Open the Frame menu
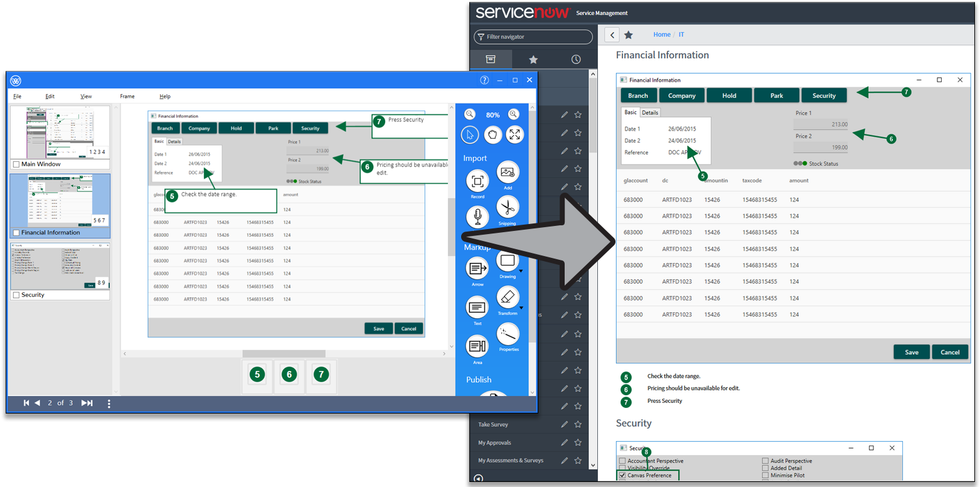Image resolution: width=980 pixels, height=487 pixels. [127, 97]
